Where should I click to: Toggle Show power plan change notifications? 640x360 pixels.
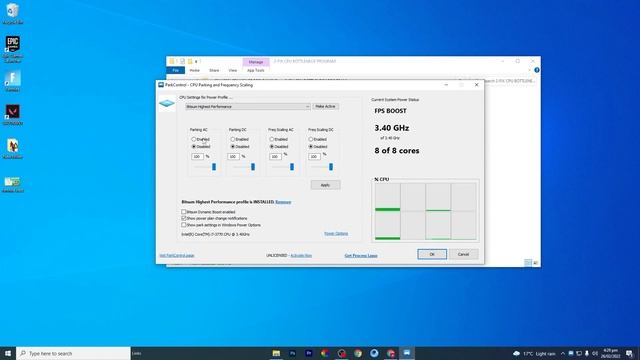[184, 218]
